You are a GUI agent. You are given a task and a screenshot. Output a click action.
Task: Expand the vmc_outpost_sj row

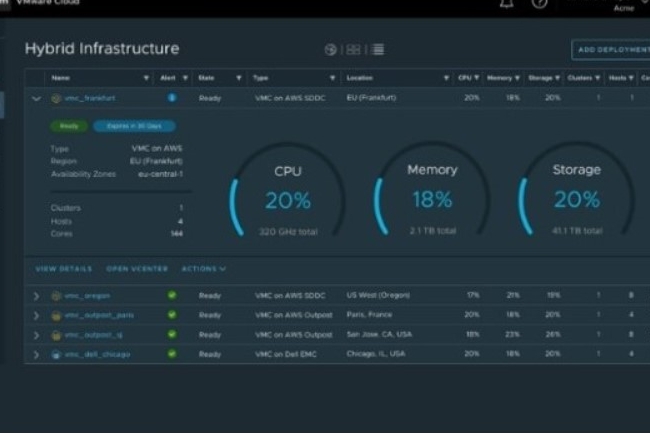point(37,335)
